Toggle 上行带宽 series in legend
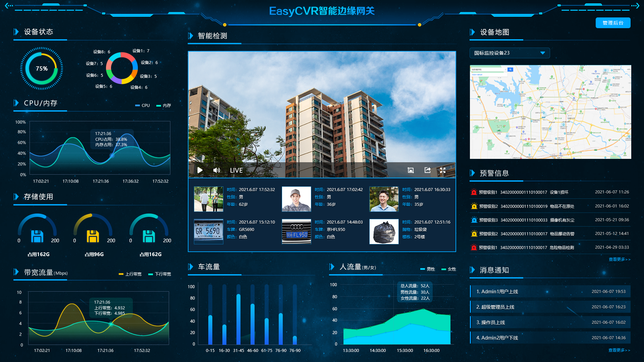 [130, 274]
